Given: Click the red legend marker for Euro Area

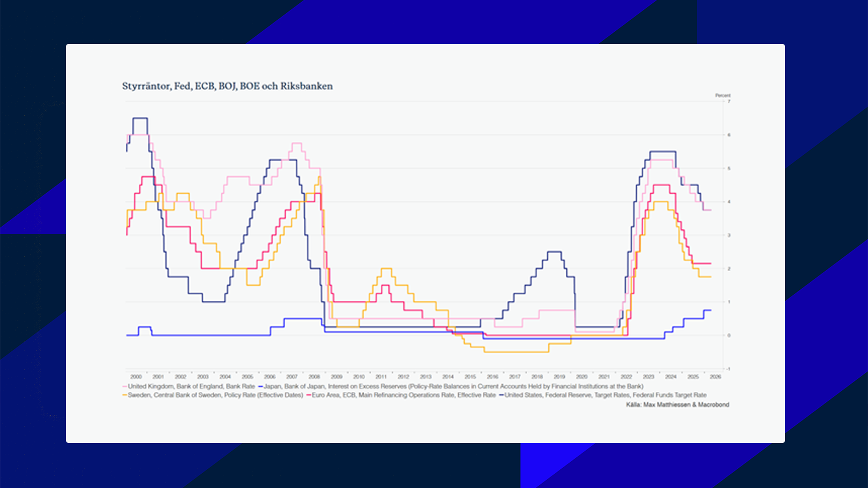Looking at the screenshot, I should 309,395.
